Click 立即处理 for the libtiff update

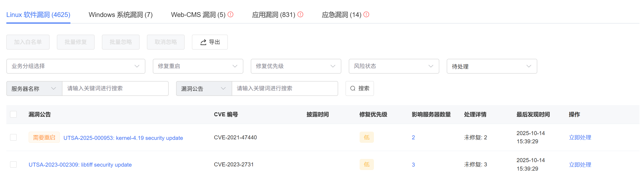(580, 165)
